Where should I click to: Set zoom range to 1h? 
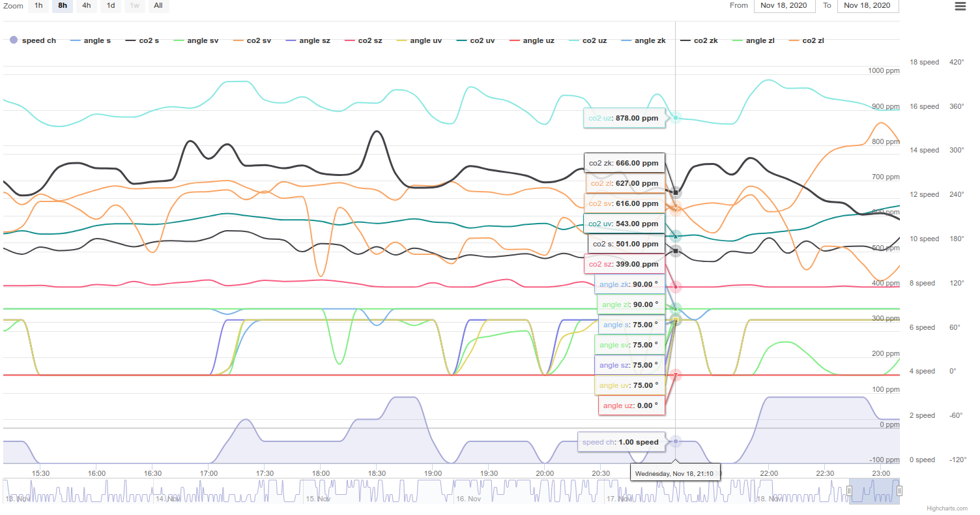[x=38, y=5]
